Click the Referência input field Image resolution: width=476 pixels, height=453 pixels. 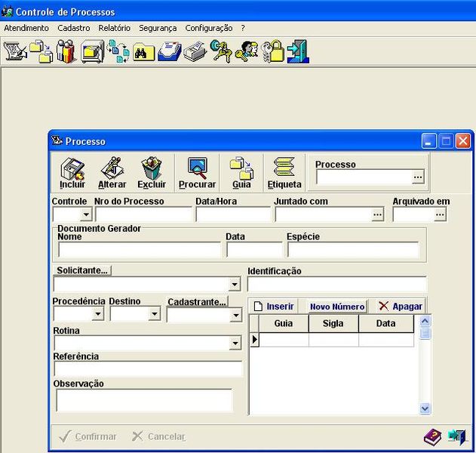(148, 369)
